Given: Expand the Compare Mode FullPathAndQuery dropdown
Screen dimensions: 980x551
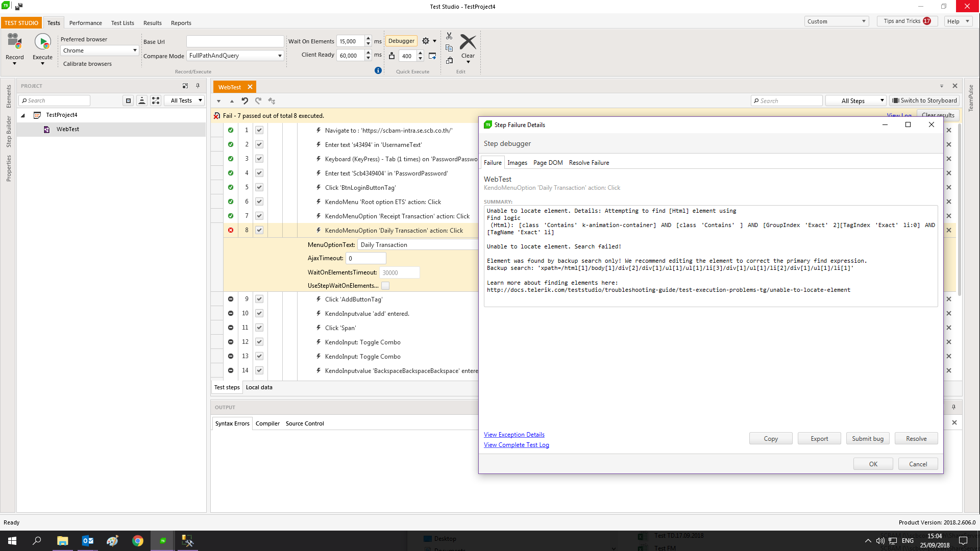Looking at the screenshot, I should pyautogui.click(x=235, y=56).
